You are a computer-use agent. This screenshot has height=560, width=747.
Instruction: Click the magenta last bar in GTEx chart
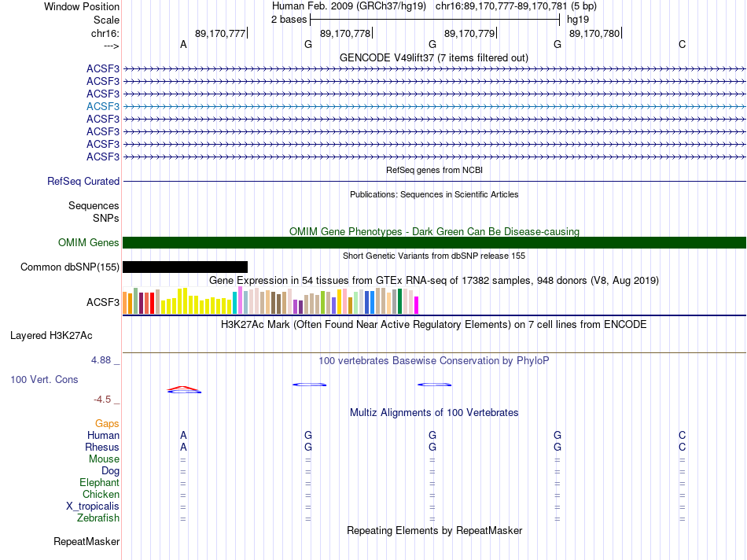point(417,305)
